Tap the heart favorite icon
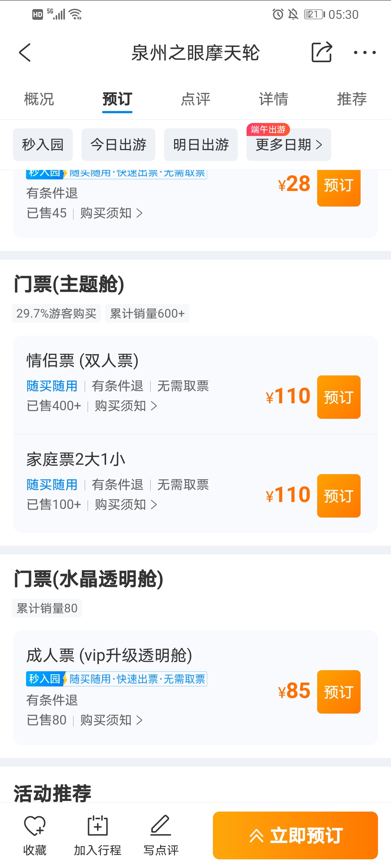Image resolution: width=391 pixels, height=868 pixels. pyautogui.click(x=35, y=826)
